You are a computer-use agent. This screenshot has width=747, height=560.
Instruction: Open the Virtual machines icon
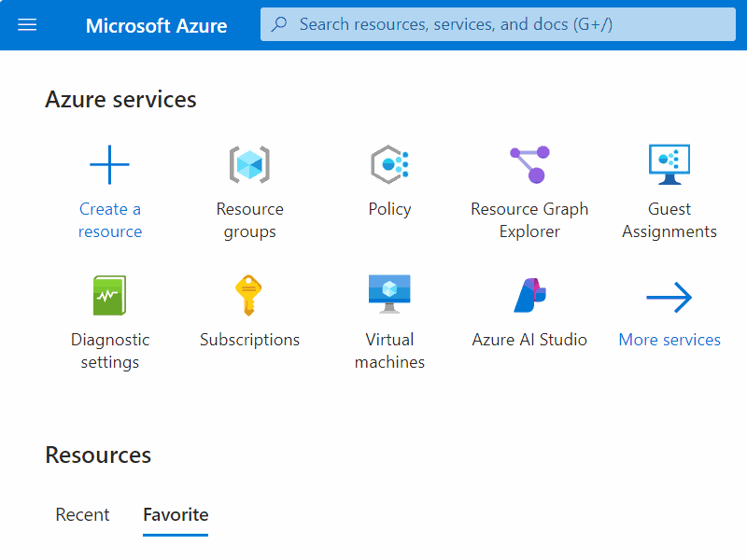(389, 294)
